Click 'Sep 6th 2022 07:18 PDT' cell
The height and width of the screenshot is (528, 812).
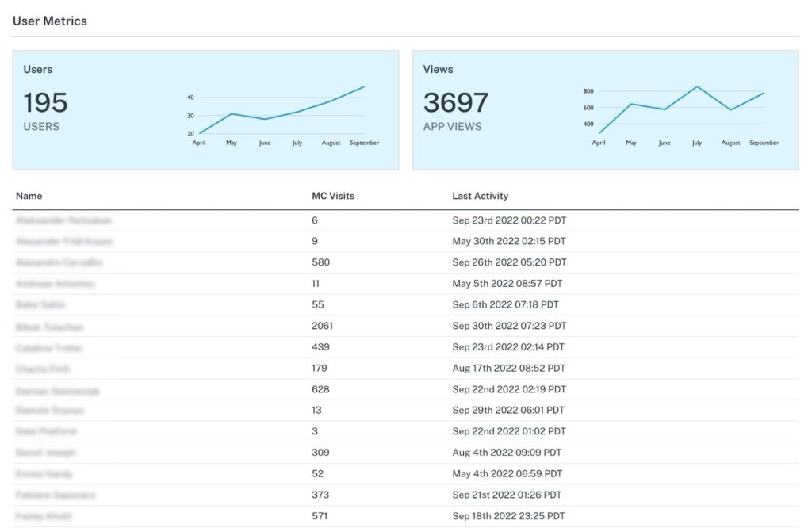[x=505, y=305]
